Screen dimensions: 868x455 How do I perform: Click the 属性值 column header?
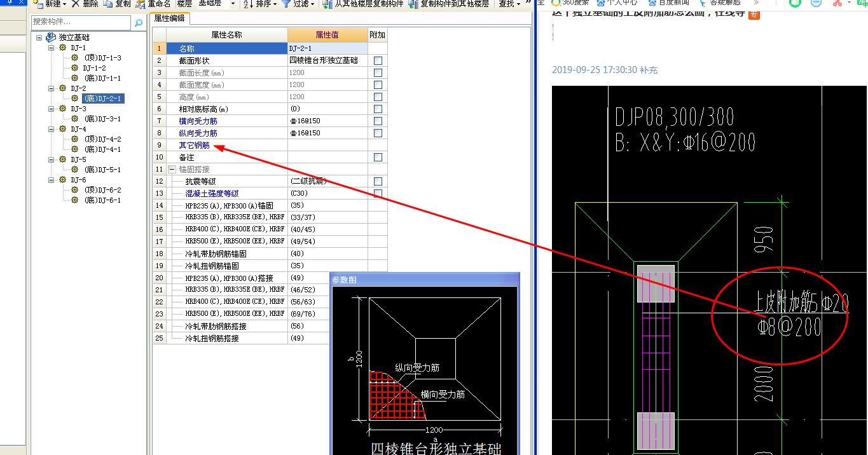pyautogui.click(x=327, y=35)
